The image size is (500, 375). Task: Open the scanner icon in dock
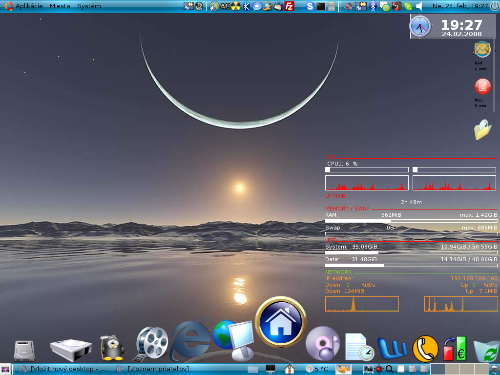tap(71, 350)
